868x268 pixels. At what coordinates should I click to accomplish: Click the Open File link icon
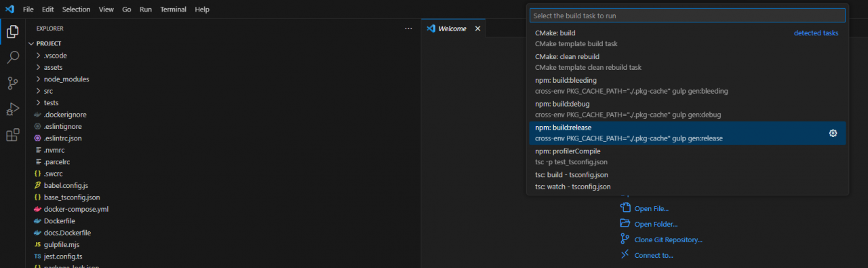[625, 208]
